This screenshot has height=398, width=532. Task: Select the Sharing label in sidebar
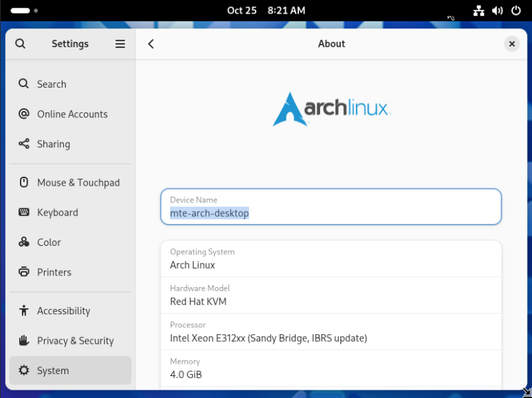[53, 144]
